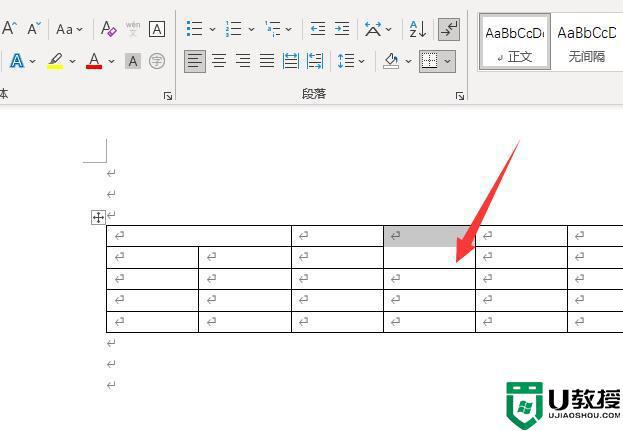This screenshot has width=623, height=431.
Task: Open the Line Spacing dropdown arrow
Action: click(x=362, y=61)
